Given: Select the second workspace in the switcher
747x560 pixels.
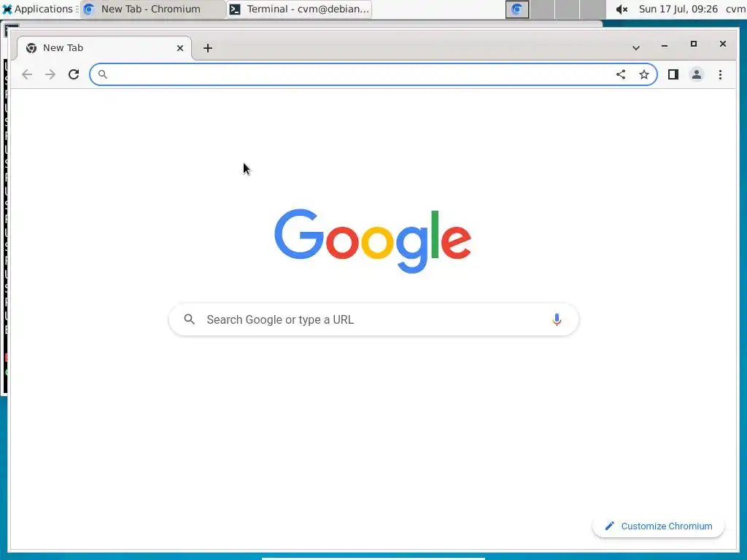Looking at the screenshot, I should [x=543, y=9].
